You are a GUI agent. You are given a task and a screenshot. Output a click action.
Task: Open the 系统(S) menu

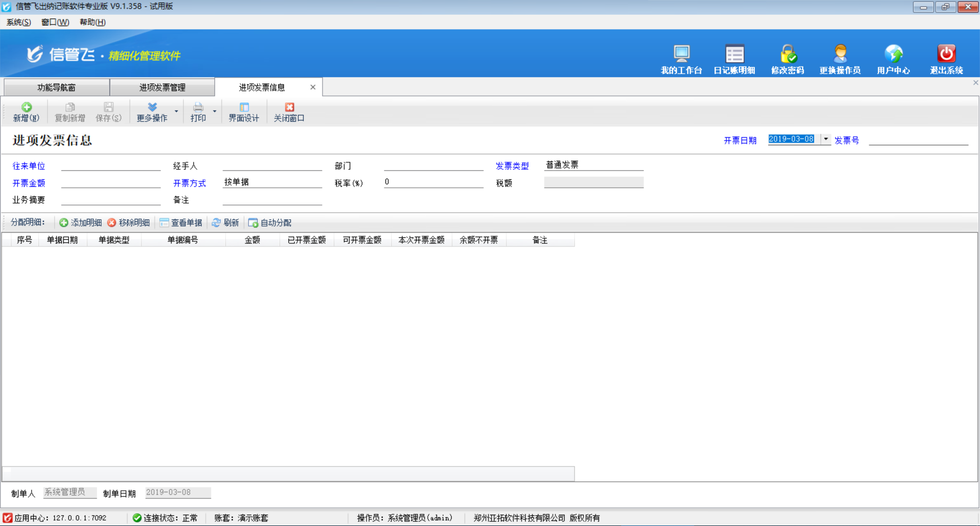tap(17, 22)
